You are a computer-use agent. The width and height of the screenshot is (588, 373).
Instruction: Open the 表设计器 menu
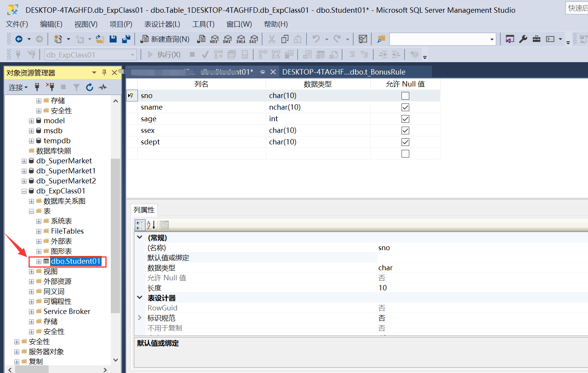(x=162, y=24)
